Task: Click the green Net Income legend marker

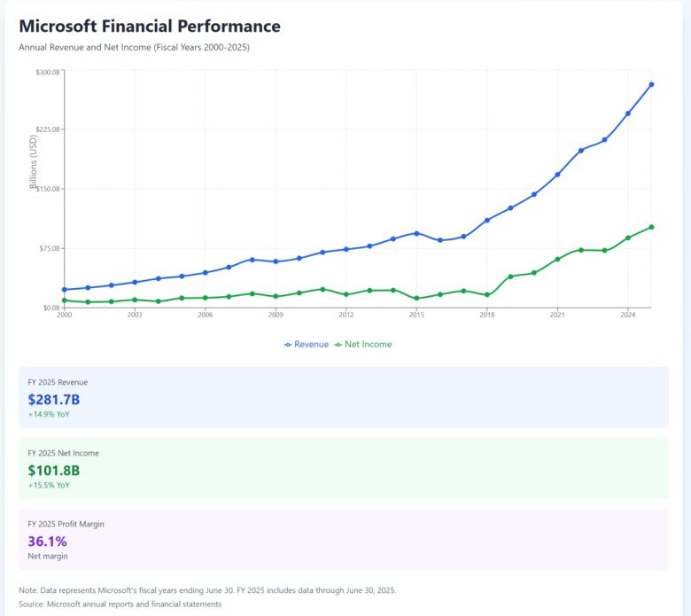Action: pyautogui.click(x=338, y=344)
